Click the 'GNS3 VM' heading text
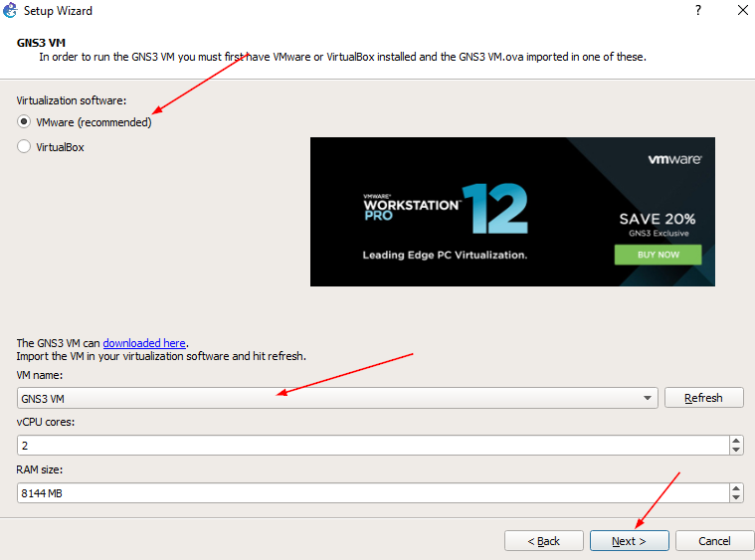The image size is (755, 560). coord(41,43)
